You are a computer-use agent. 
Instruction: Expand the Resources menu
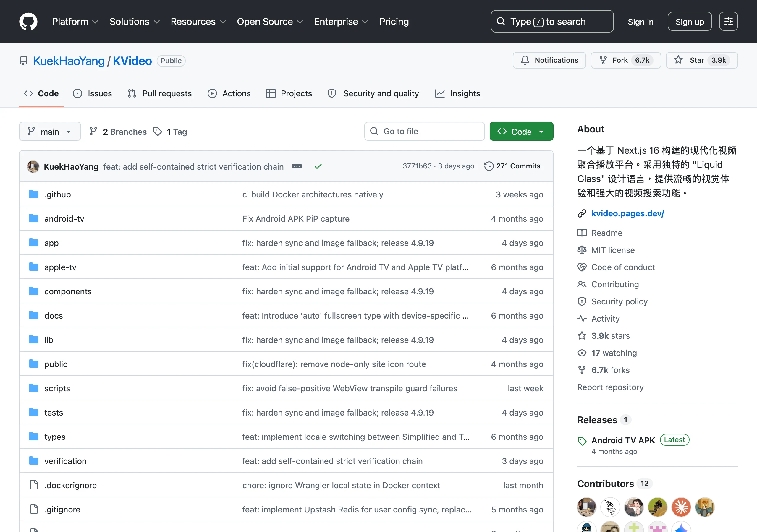click(198, 21)
